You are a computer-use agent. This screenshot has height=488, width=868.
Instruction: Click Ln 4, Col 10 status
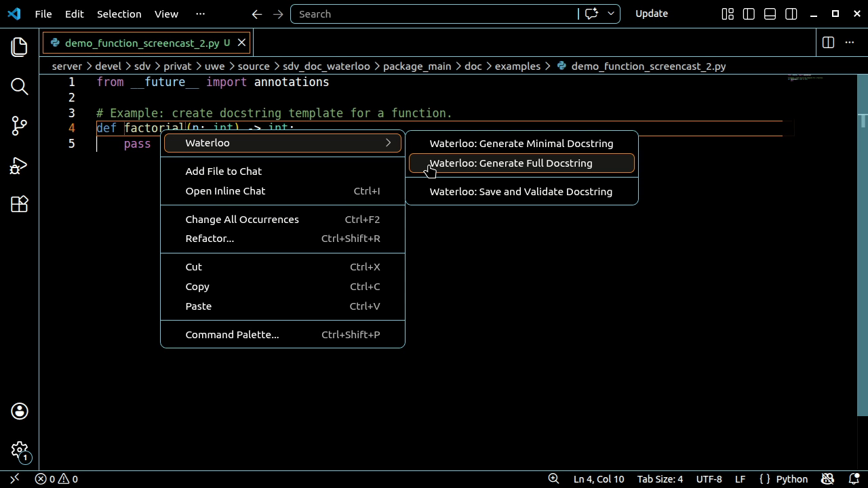[599, 479]
